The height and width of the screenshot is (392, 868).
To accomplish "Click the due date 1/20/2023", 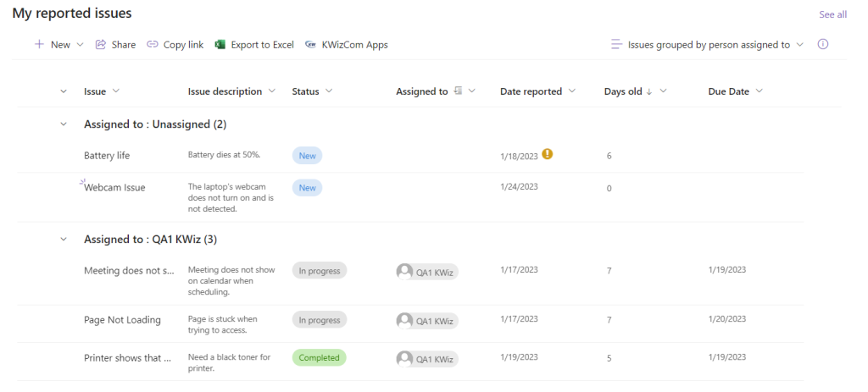I will 726,319.
